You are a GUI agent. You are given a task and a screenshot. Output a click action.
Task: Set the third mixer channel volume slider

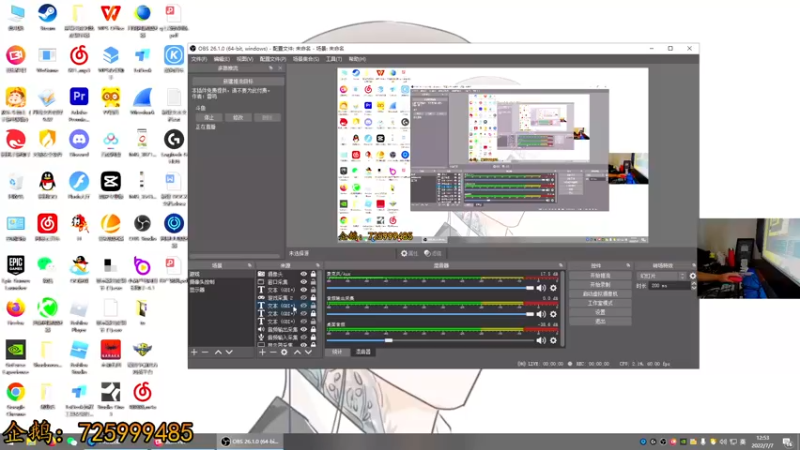coord(430,340)
